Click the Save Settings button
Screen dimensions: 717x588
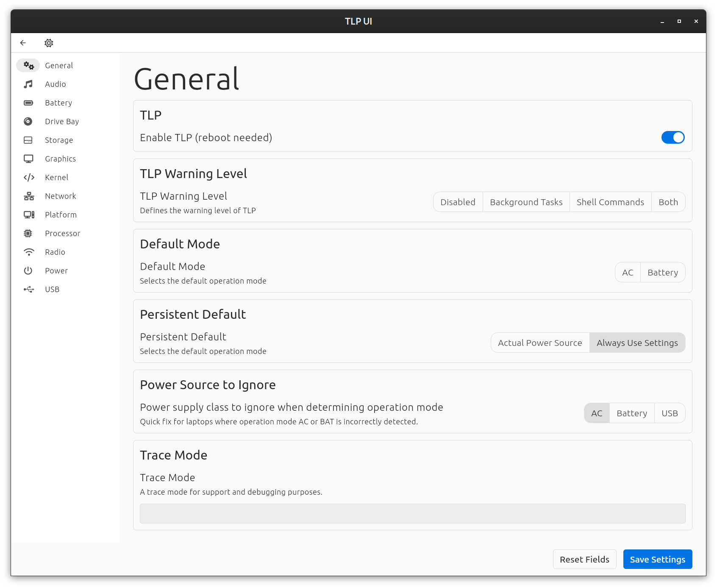tap(657, 559)
